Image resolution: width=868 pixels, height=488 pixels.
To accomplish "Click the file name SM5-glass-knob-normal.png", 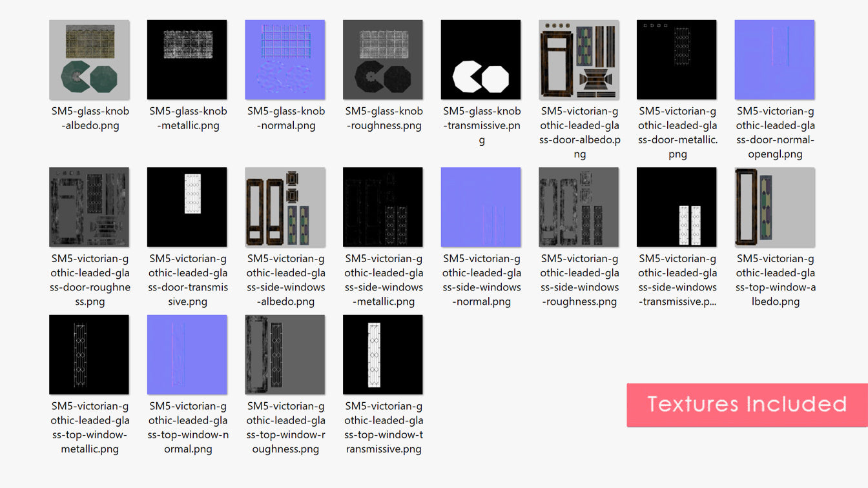I will point(286,118).
